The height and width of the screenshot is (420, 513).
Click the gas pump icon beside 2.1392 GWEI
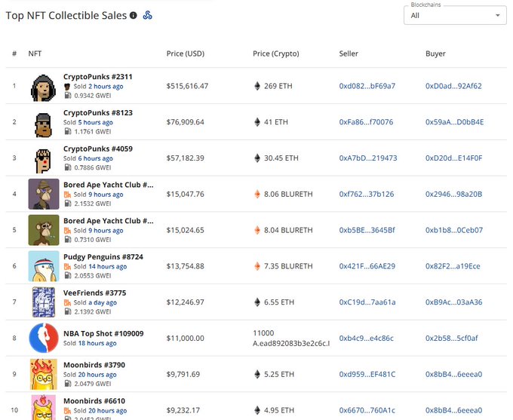pos(68,311)
